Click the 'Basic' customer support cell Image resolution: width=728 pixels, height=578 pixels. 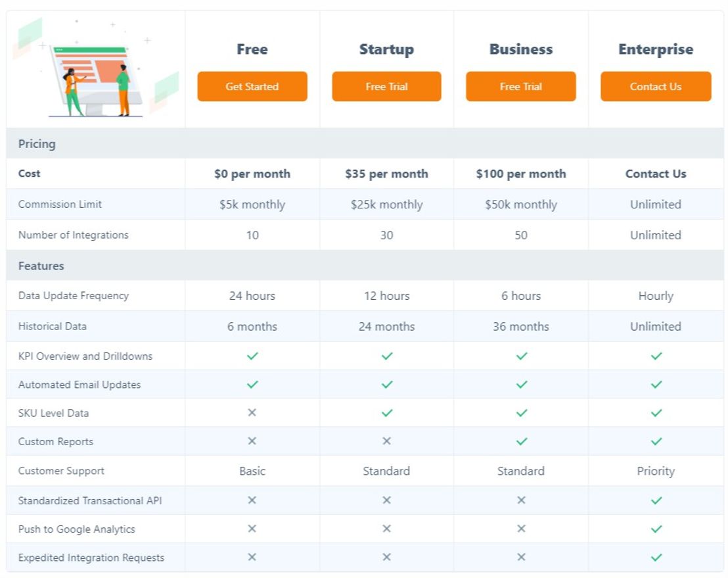coord(252,471)
